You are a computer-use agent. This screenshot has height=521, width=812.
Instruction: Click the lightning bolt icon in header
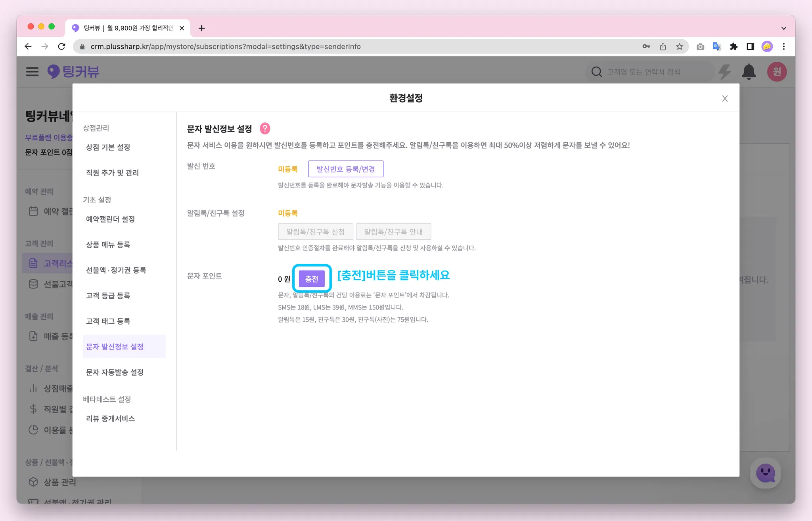click(725, 72)
